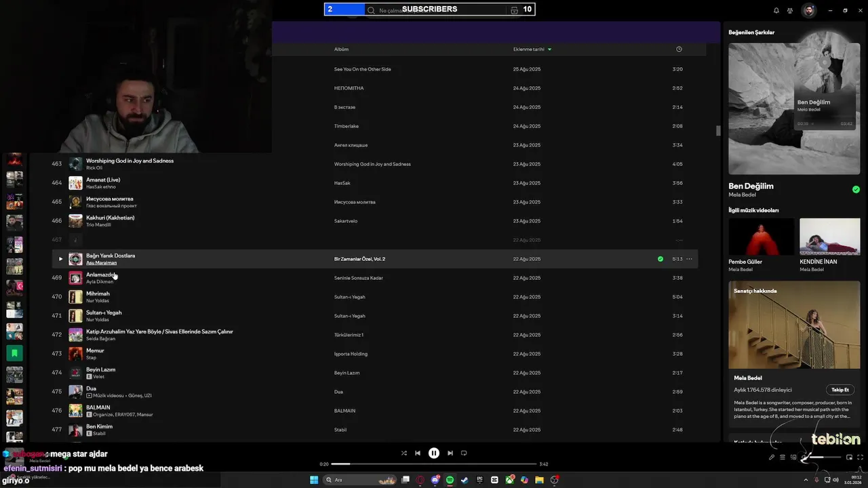Open Spotify from the taskbar
This screenshot has width=868, height=488.
[x=450, y=480]
